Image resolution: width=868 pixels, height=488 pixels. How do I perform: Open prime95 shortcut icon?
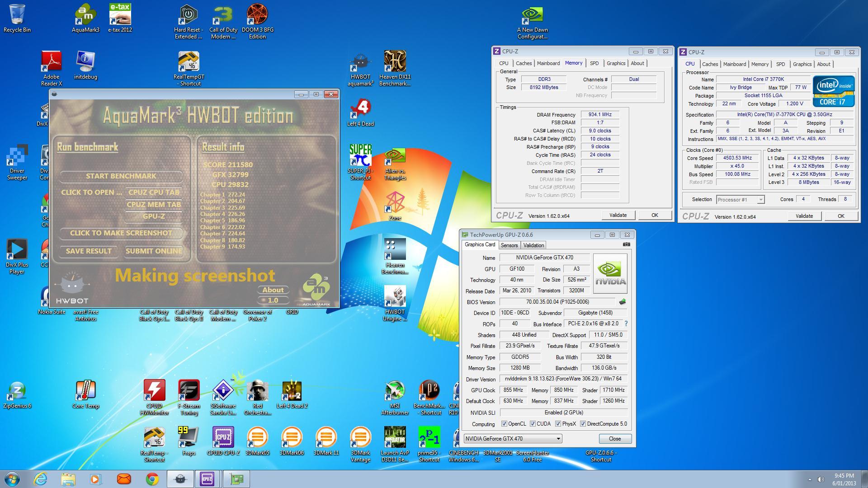[x=429, y=445]
